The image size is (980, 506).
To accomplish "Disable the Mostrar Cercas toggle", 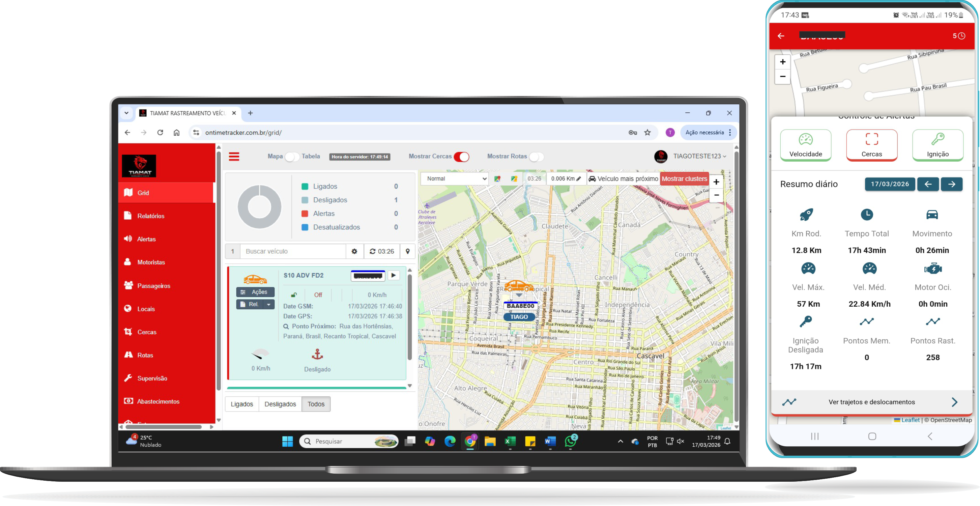I will [461, 157].
